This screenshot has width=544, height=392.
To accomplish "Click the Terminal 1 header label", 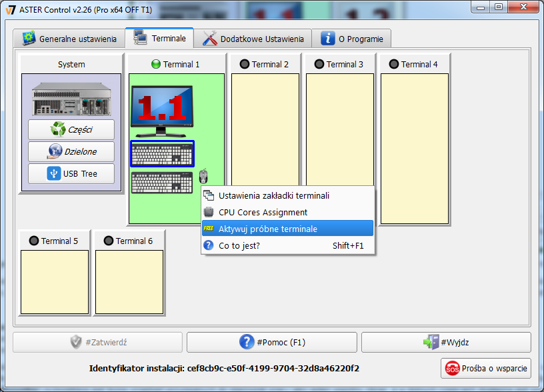I will [x=181, y=65].
